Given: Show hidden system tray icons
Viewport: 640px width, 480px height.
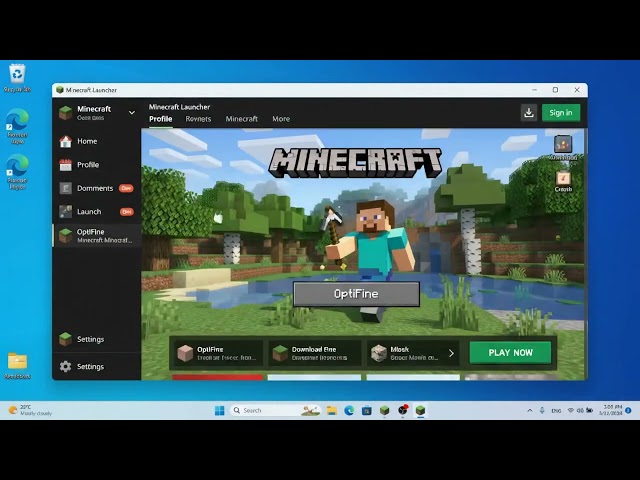Looking at the screenshot, I should click(530, 411).
